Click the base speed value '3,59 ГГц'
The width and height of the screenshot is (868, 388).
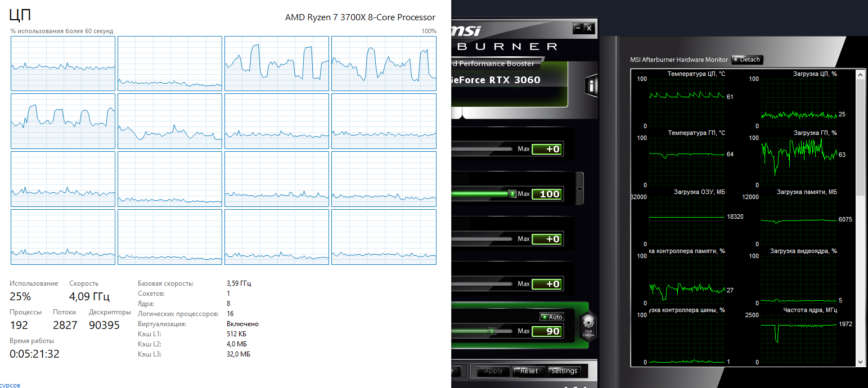pos(239,283)
